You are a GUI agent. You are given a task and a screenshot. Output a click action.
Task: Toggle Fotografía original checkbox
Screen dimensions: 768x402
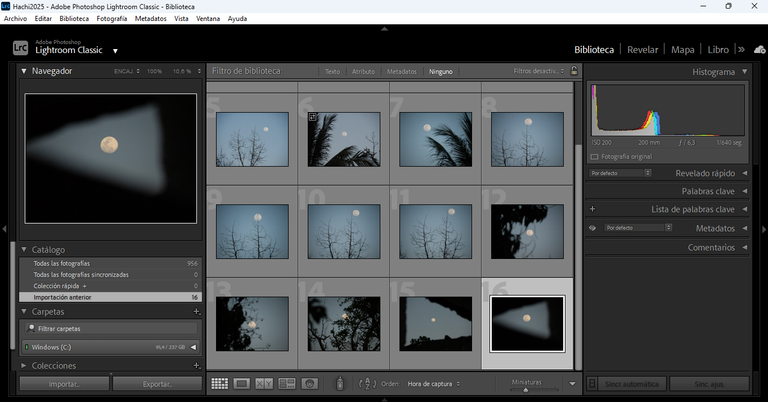click(x=594, y=157)
